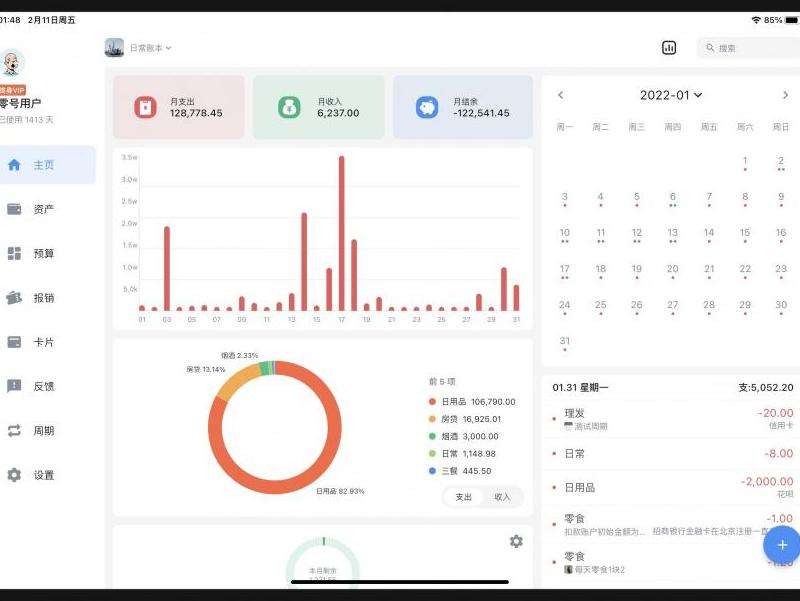Open the 日用品 -2,000.00 transaction
The image size is (800, 601).
pyautogui.click(x=671, y=487)
